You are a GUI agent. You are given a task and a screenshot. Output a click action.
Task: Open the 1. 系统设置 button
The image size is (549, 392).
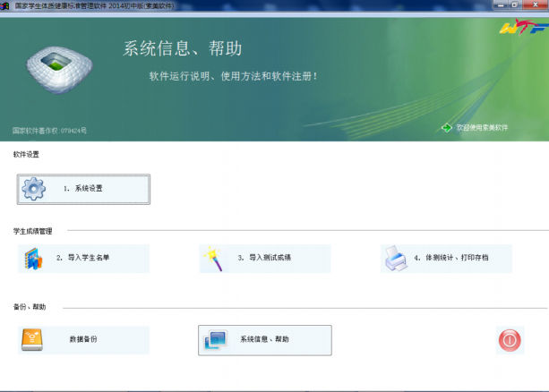coord(83,189)
